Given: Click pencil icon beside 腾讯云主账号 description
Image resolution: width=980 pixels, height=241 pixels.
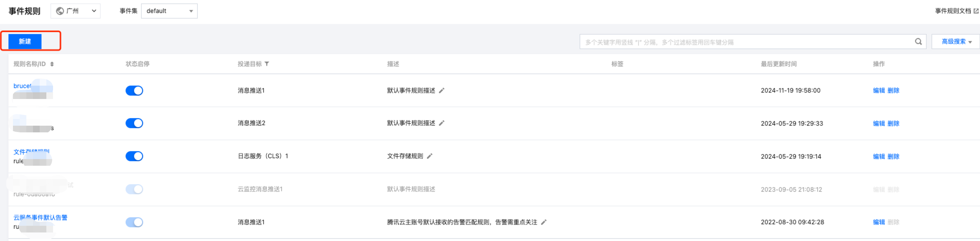Looking at the screenshot, I should pyautogui.click(x=544, y=222).
